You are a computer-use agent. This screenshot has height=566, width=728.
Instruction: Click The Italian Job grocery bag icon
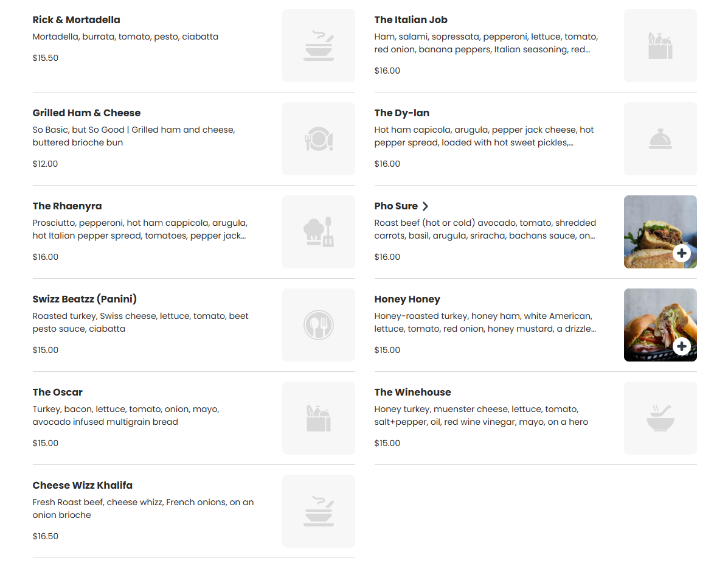(x=660, y=46)
